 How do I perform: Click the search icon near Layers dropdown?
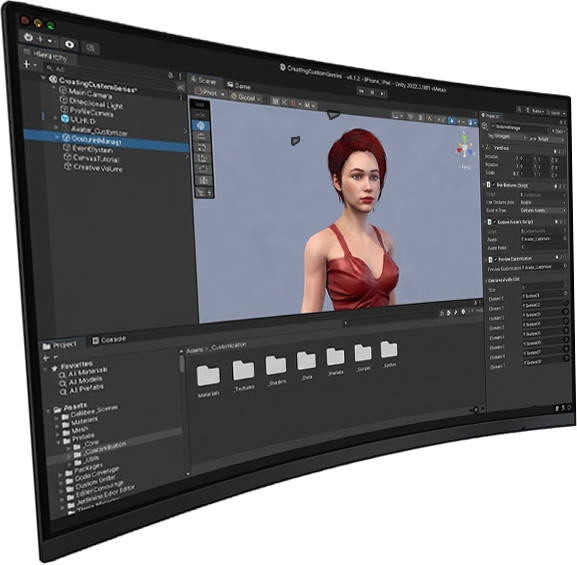click(519, 110)
